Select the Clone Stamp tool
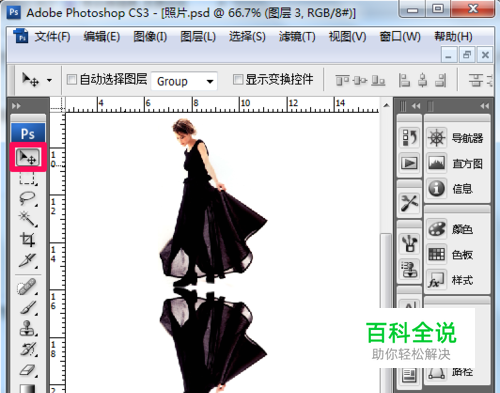This screenshot has width=500, height=393. [x=27, y=328]
